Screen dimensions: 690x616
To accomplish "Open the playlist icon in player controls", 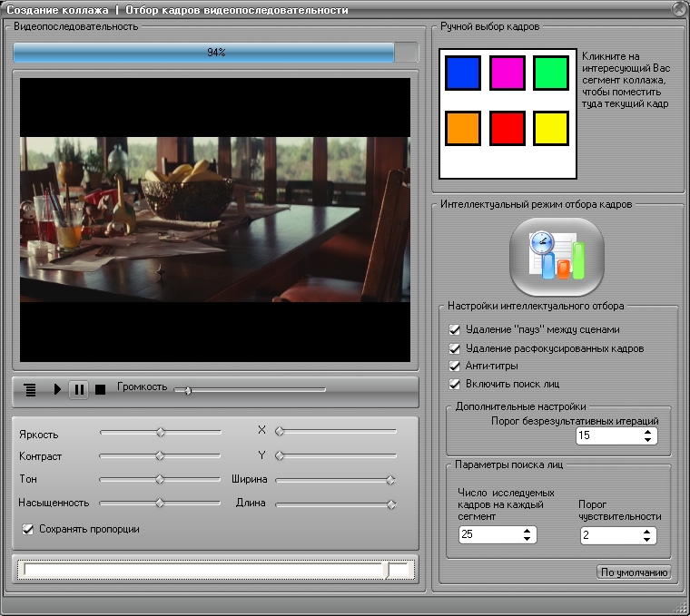I will tap(30, 389).
